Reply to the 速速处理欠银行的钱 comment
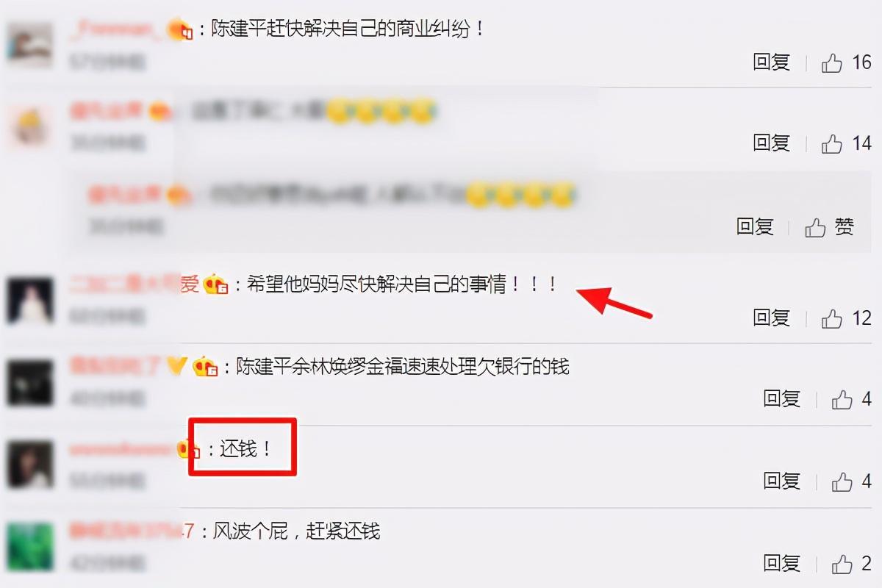The image size is (882, 588). point(781,399)
